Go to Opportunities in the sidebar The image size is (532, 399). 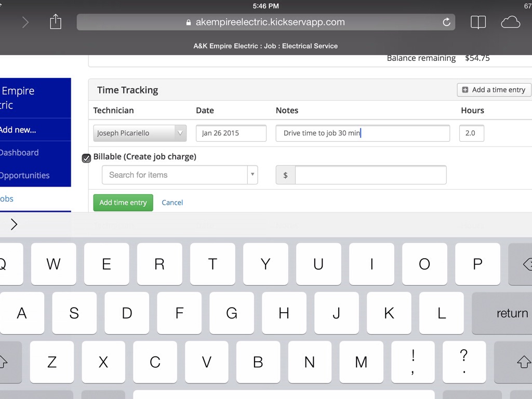coord(25,175)
